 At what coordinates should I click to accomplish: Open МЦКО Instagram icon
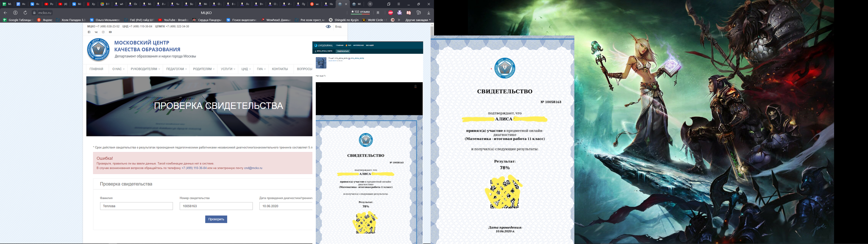(103, 32)
